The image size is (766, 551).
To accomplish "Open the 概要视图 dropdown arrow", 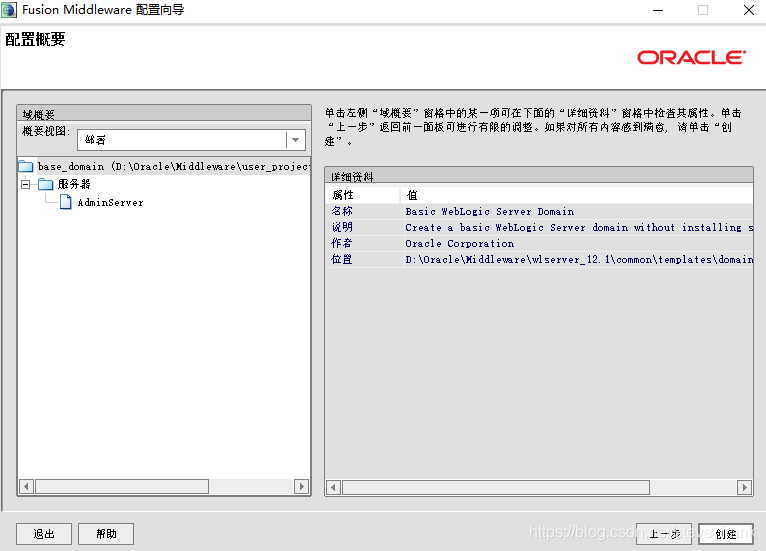I will point(296,140).
